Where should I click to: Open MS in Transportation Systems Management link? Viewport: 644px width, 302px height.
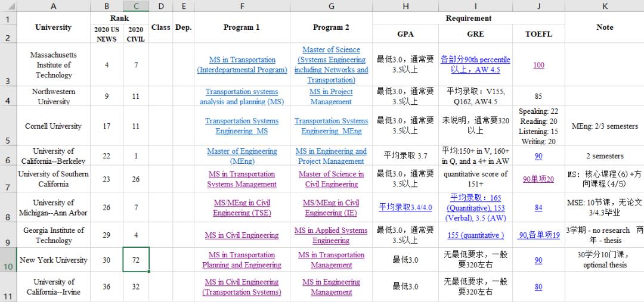click(x=242, y=179)
